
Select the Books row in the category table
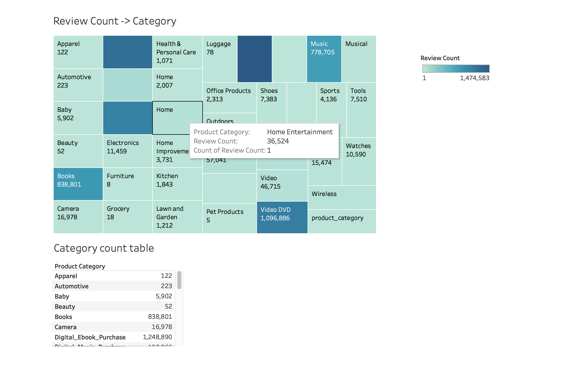coord(112,316)
